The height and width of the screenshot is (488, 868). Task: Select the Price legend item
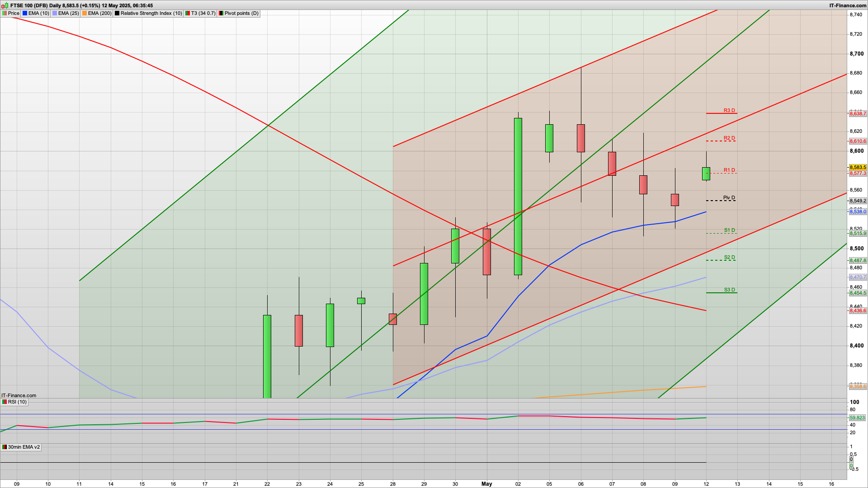click(11, 13)
